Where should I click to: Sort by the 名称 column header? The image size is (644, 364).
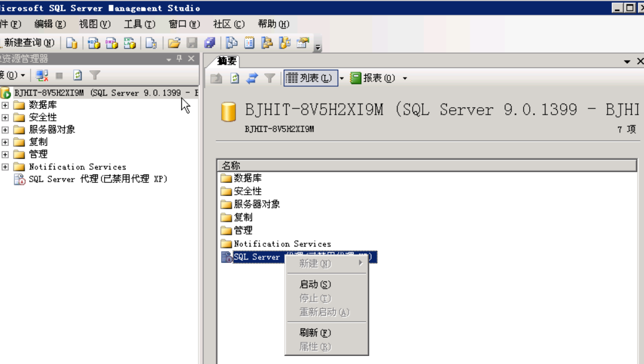point(426,166)
